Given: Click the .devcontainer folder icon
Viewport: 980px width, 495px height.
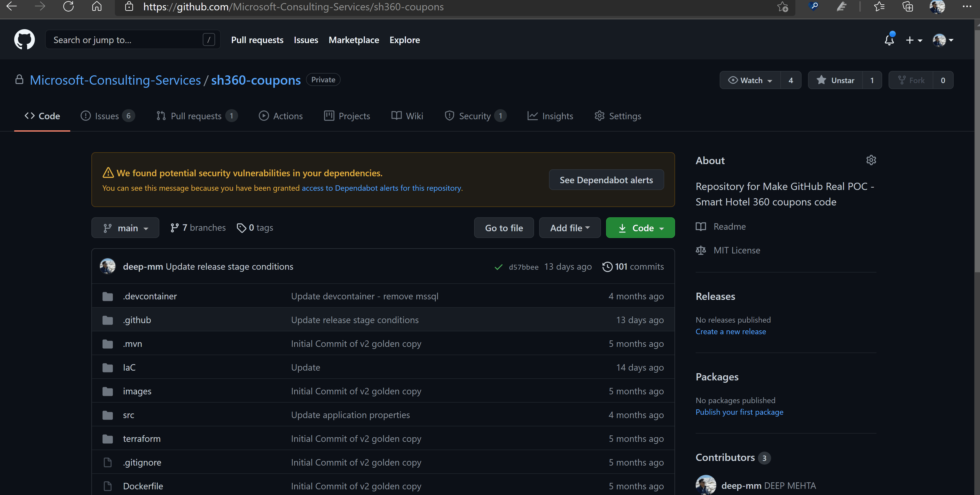Looking at the screenshot, I should 108,296.
